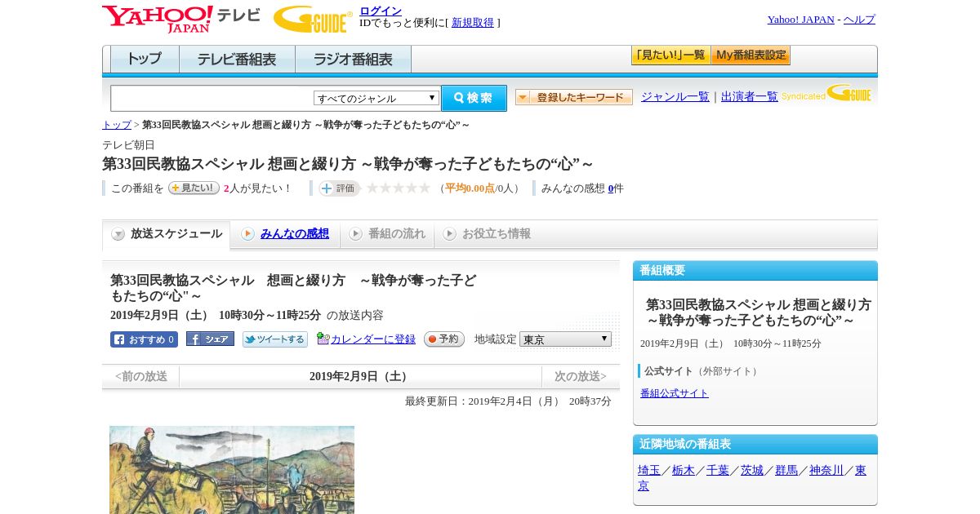Screen dimensions: 980x514
Task: Click the Facebook おすすめ button
Action: [144, 339]
